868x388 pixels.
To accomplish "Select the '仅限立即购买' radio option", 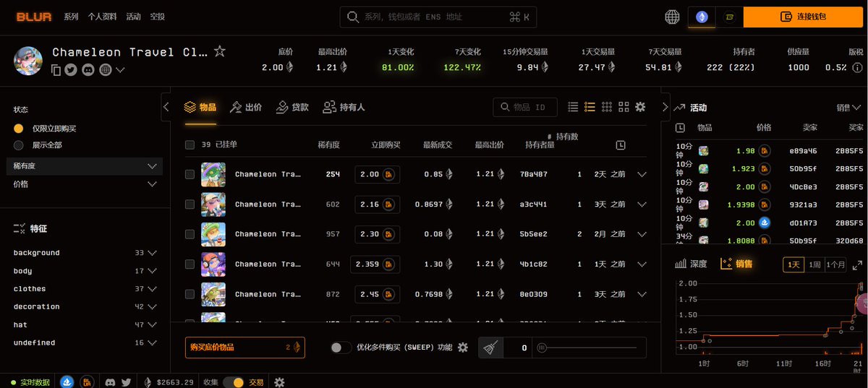I will (19, 128).
